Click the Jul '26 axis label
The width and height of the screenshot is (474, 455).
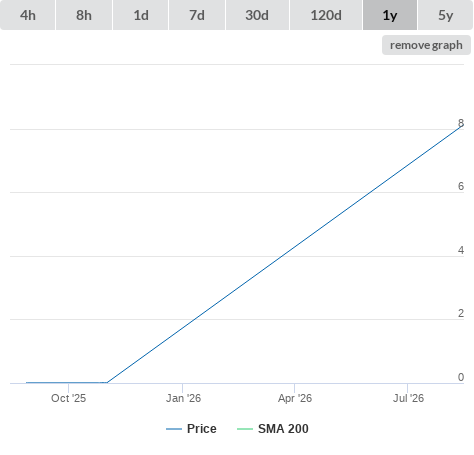(x=408, y=398)
